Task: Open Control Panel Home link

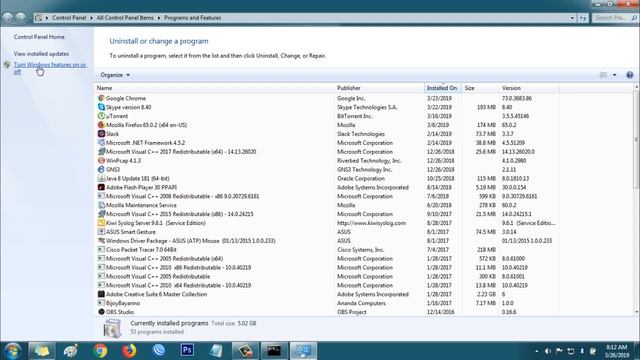Action: coord(39,37)
